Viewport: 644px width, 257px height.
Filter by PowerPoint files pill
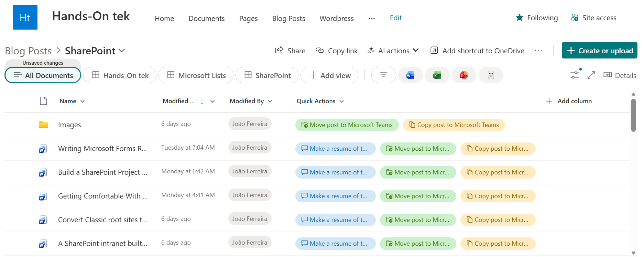(464, 75)
